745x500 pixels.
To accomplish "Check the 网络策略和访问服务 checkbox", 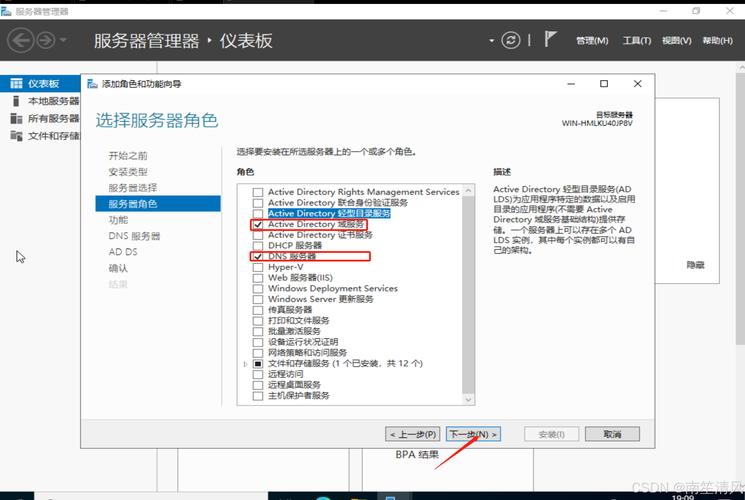I will (258, 353).
